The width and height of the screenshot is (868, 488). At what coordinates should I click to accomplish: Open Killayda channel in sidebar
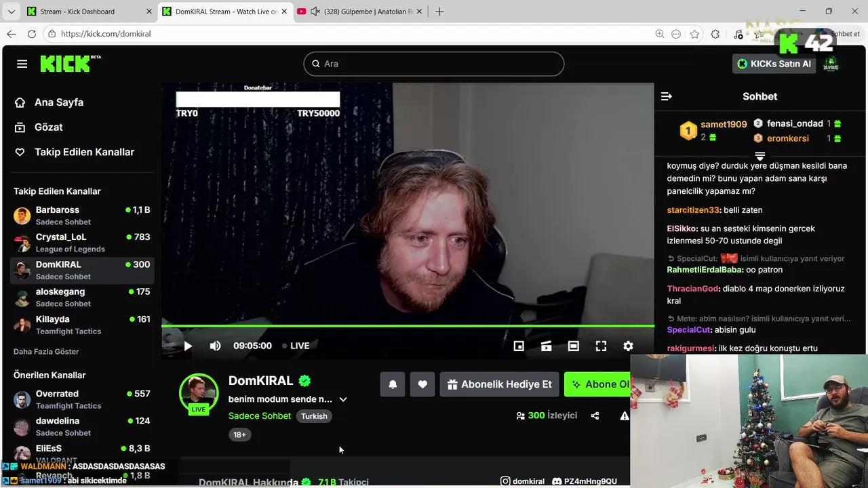tap(82, 325)
